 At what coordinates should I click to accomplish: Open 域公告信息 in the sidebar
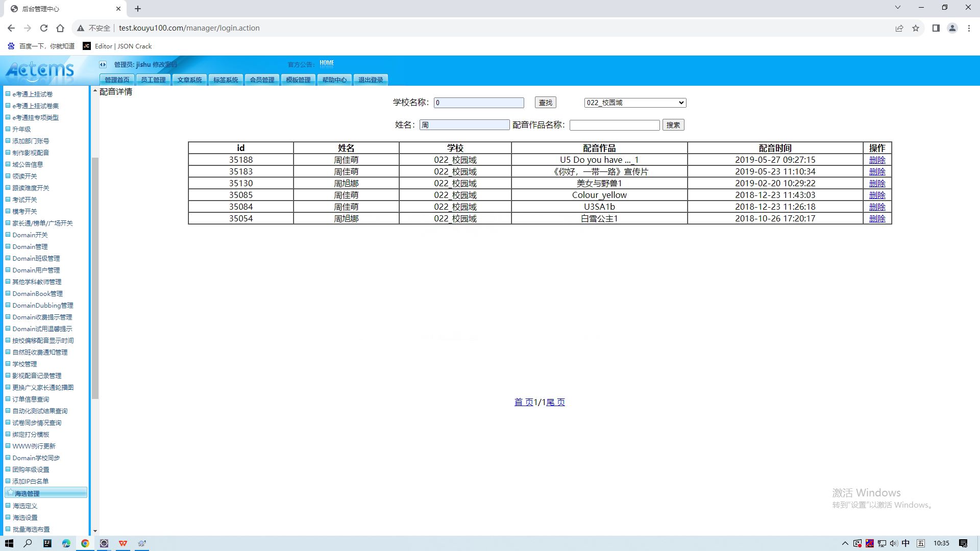click(x=28, y=165)
